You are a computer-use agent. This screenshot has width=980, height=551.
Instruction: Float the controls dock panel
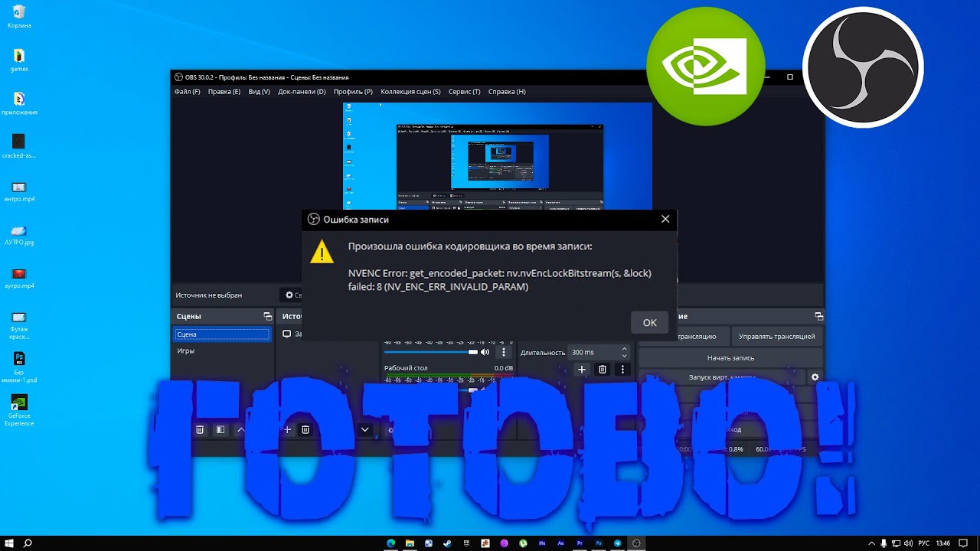tap(818, 316)
